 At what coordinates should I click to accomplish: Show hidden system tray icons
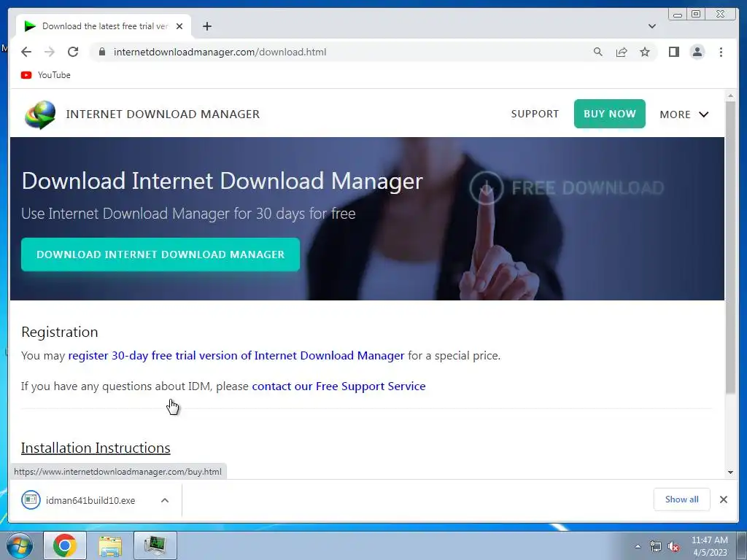pos(638,546)
